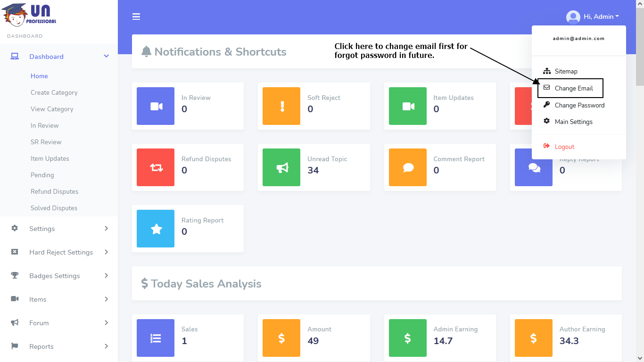Click the purple In Review video icon
644x362 pixels.
point(156,106)
